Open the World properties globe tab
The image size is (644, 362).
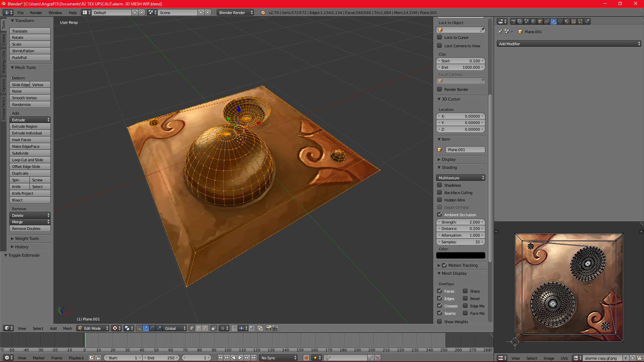pos(533,21)
